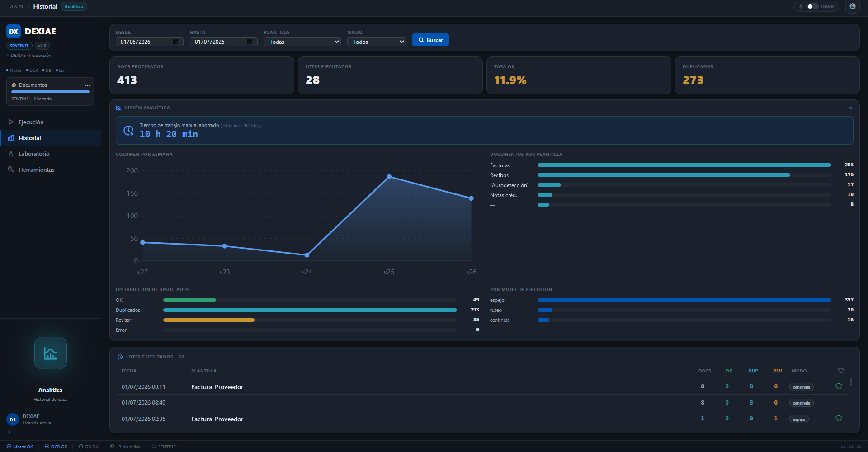Collapse the Visión Analítica panel
The width and height of the screenshot is (868, 452).
point(850,108)
